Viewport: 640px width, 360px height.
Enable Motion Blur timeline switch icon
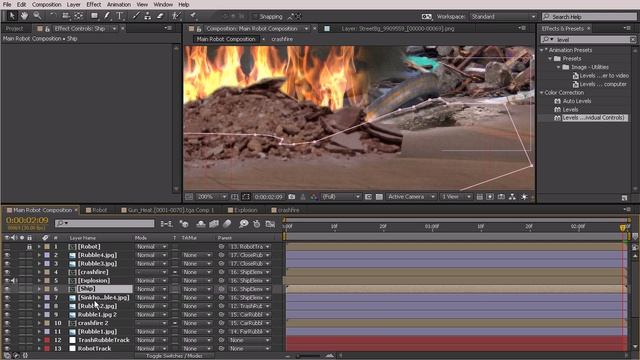227,224
